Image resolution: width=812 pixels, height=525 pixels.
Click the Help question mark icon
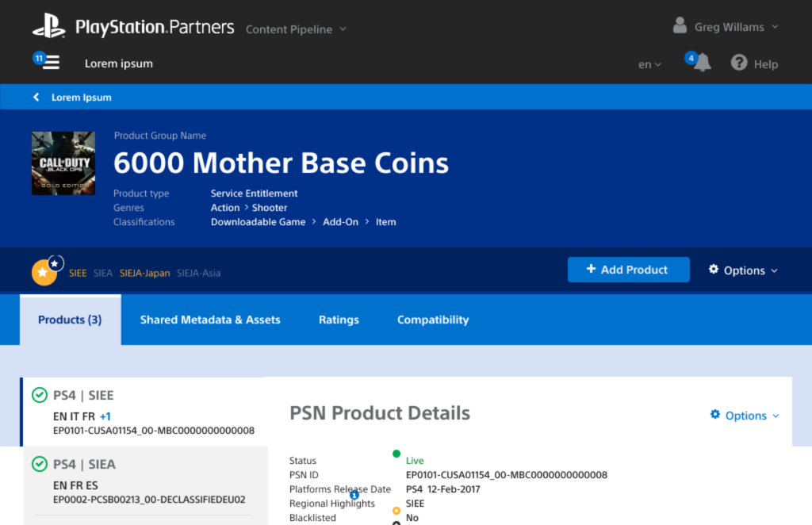[738, 63]
